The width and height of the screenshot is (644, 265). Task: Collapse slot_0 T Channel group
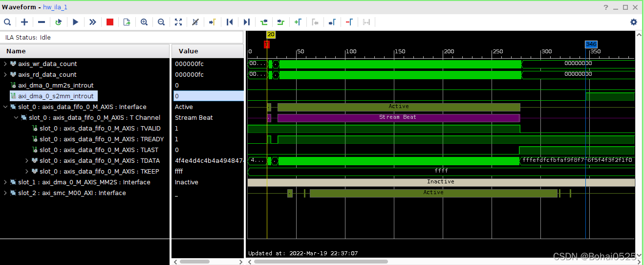[16, 117]
